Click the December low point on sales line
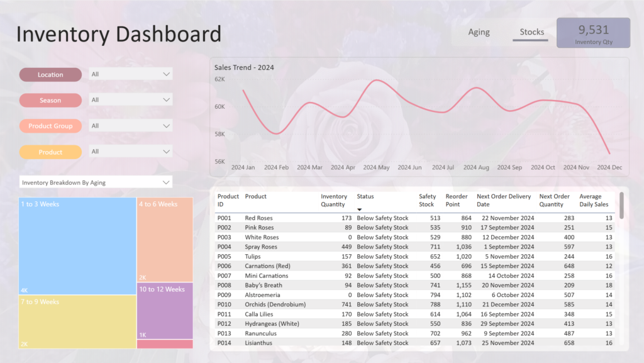 (609, 154)
